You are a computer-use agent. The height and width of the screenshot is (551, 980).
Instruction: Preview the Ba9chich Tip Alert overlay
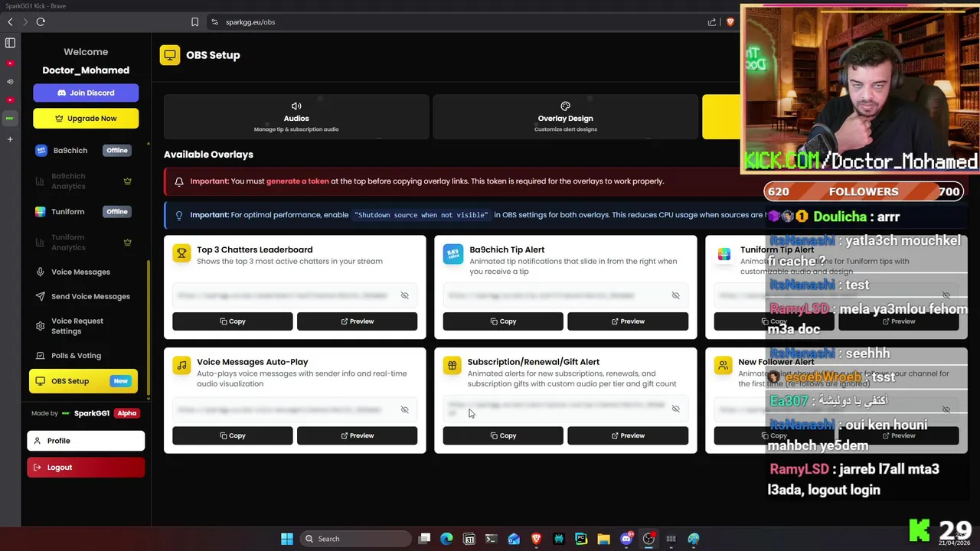tap(628, 321)
